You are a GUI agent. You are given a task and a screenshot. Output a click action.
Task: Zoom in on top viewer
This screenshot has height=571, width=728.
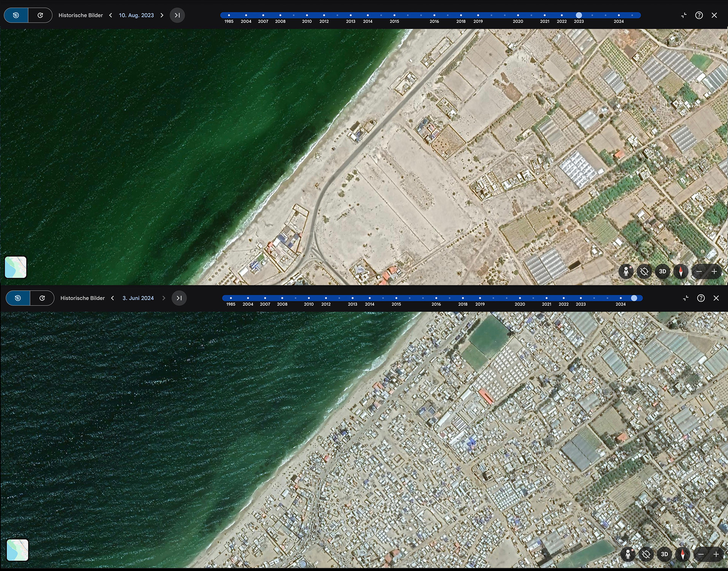(x=714, y=271)
